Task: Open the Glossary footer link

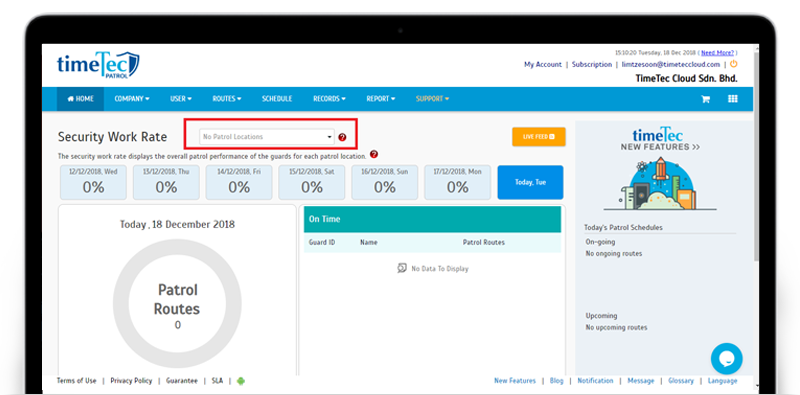Action: (x=681, y=381)
